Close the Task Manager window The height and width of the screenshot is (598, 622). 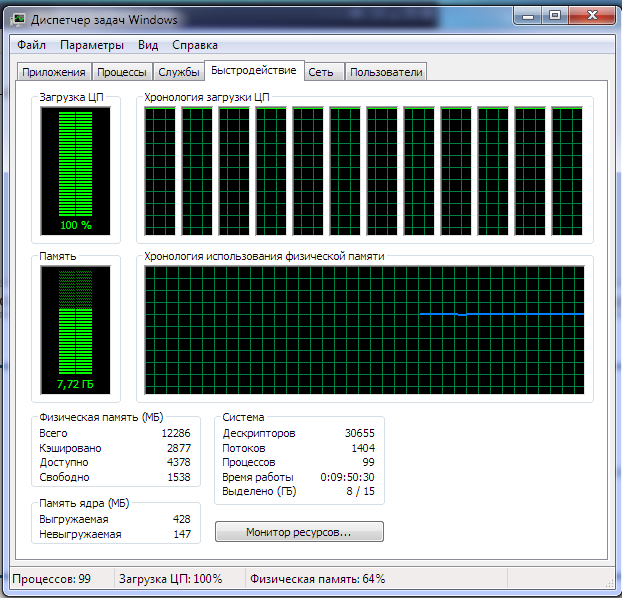[x=592, y=16]
